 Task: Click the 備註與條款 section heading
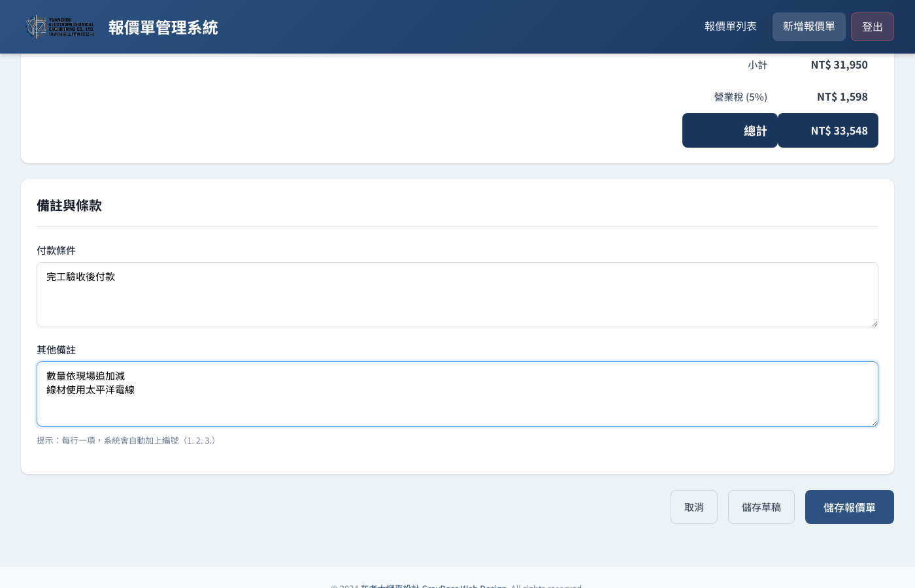[69, 206]
